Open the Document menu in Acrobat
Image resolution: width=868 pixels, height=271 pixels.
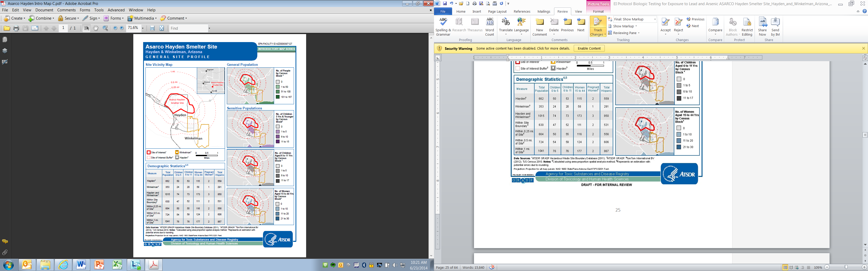44,10
